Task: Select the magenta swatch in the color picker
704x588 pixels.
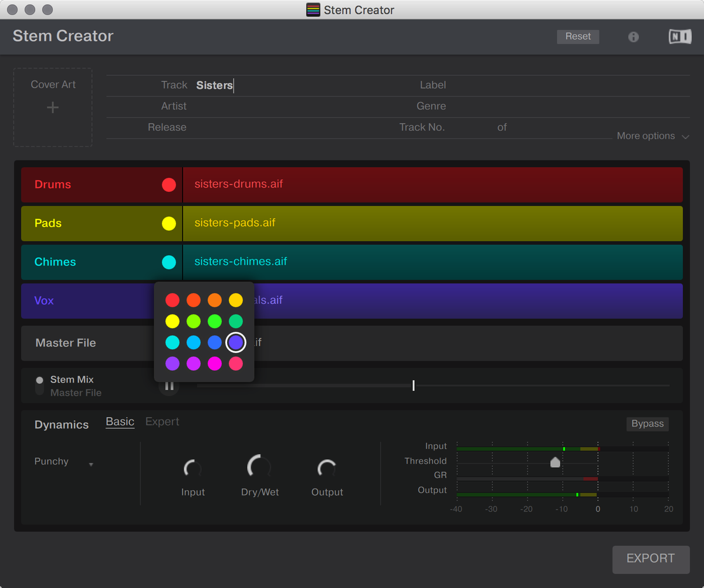Action: coord(215,363)
